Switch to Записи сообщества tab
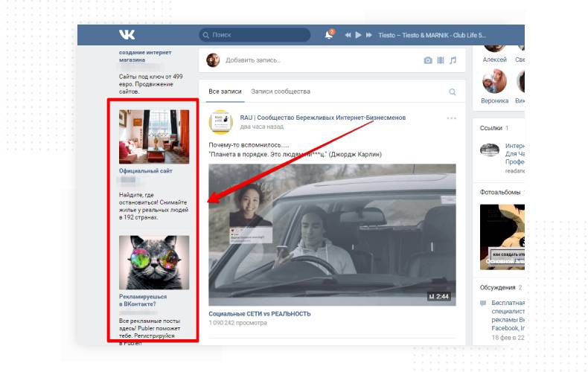588x372 pixels. click(281, 91)
